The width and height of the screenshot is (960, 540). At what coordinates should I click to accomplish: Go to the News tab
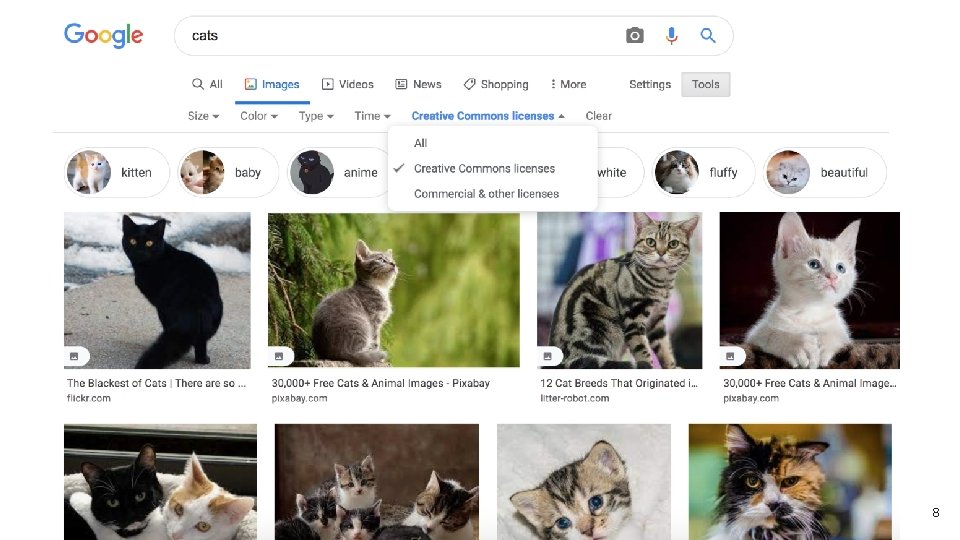[418, 84]
